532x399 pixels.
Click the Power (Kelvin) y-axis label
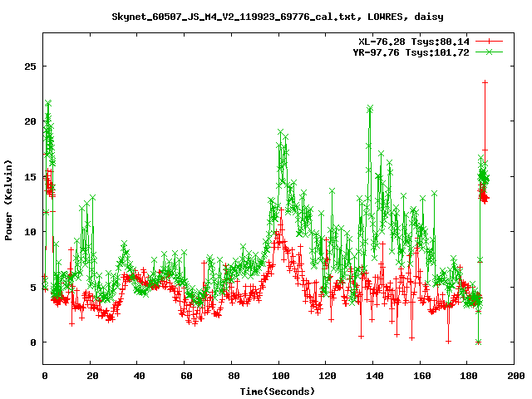pyautogui.click(x=8, y=200)
